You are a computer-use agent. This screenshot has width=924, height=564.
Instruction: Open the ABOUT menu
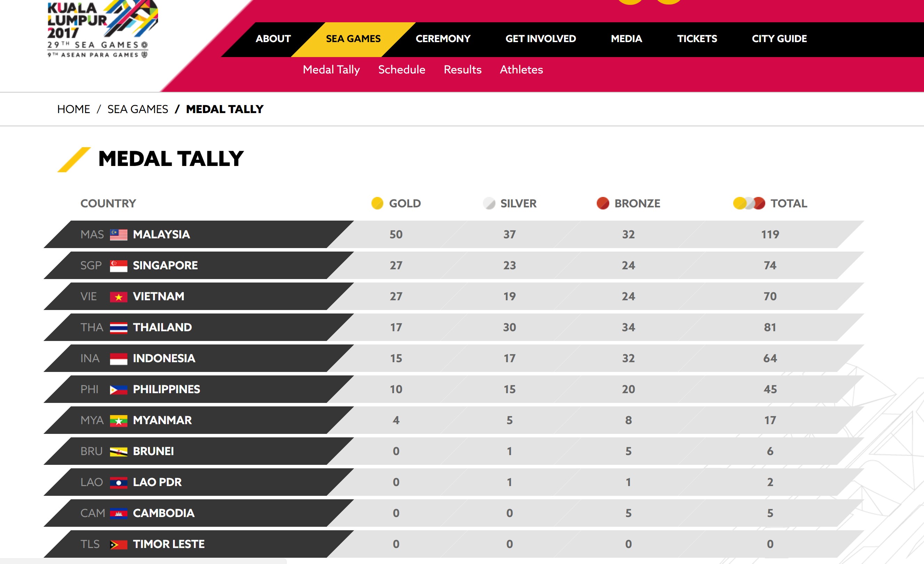(273, 39)
